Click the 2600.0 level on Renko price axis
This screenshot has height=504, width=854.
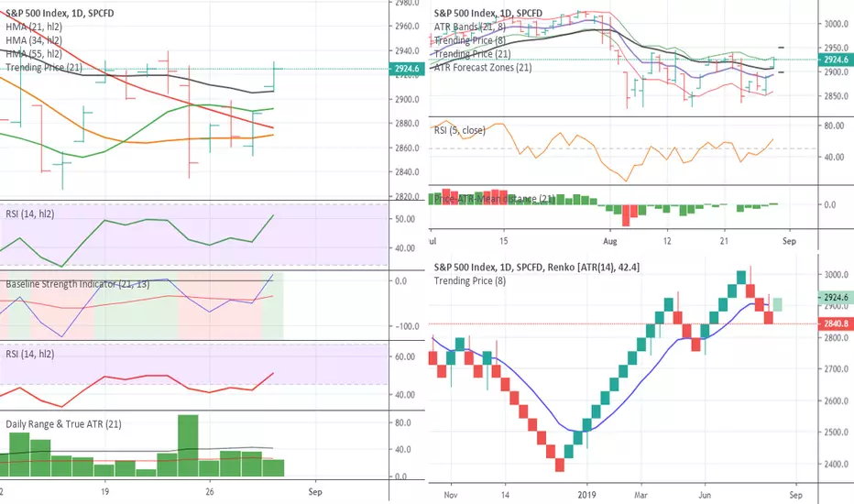tap(836, 401)
